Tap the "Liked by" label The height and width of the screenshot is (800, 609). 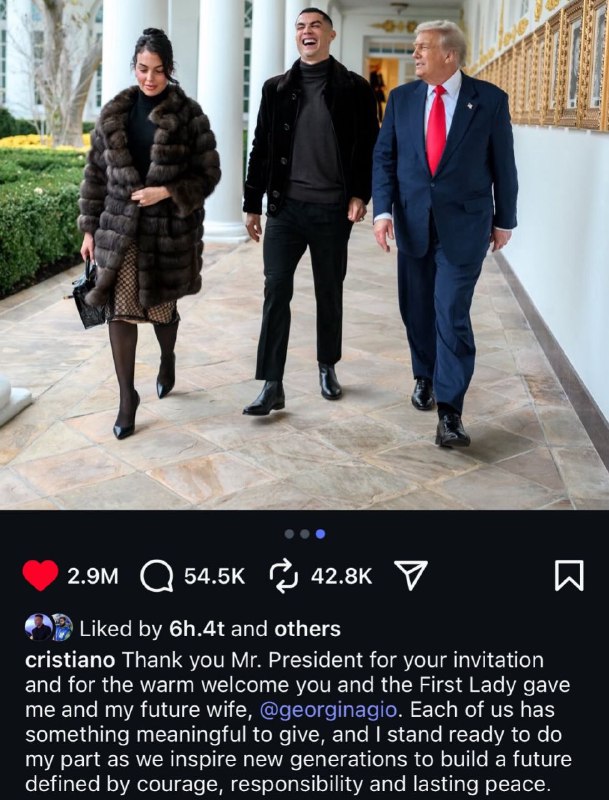point(121,629)
